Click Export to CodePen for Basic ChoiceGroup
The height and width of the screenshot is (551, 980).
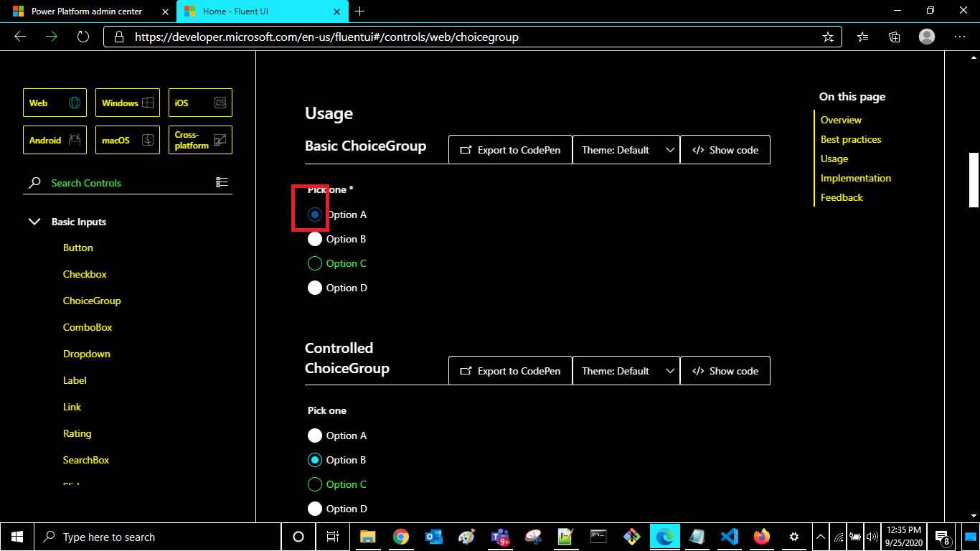(510, 149)
